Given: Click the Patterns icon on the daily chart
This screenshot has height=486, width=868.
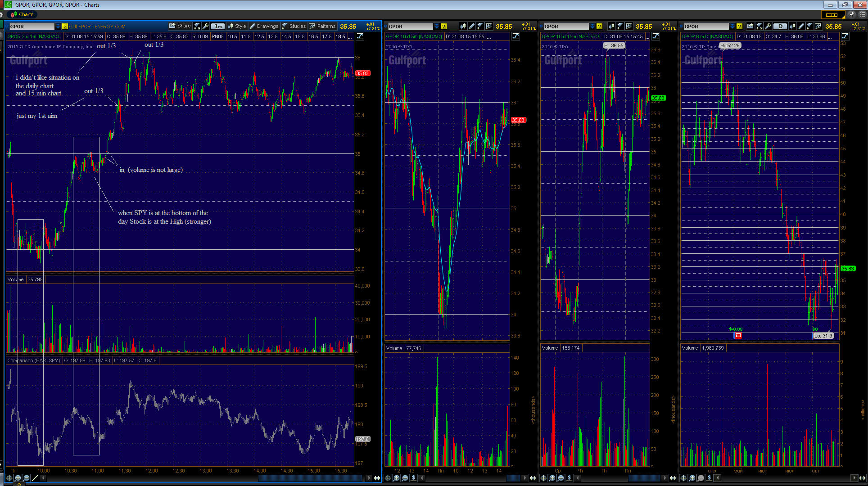Looking at the screenshot, I should point(818,26).
